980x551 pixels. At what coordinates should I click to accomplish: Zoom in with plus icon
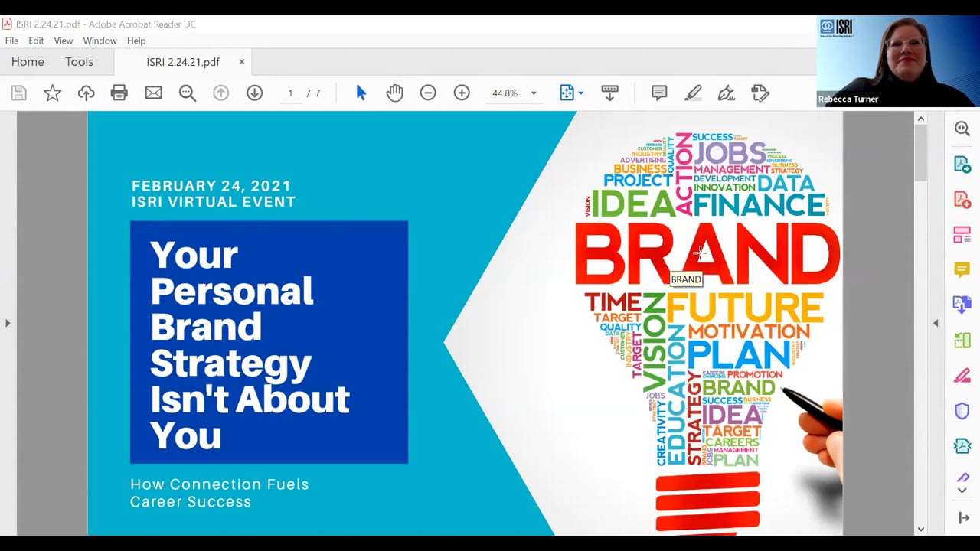pyautogui.click(x=462, y=93)
